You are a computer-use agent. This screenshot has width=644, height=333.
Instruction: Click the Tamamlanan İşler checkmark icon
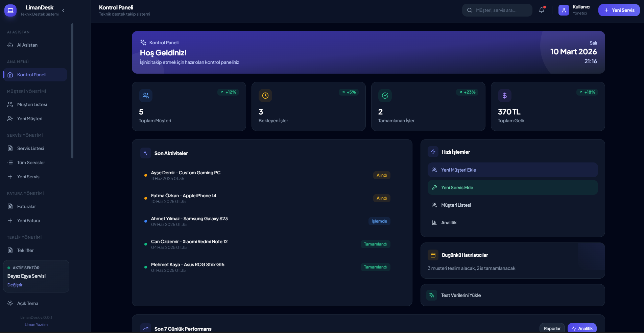point(385,96)
